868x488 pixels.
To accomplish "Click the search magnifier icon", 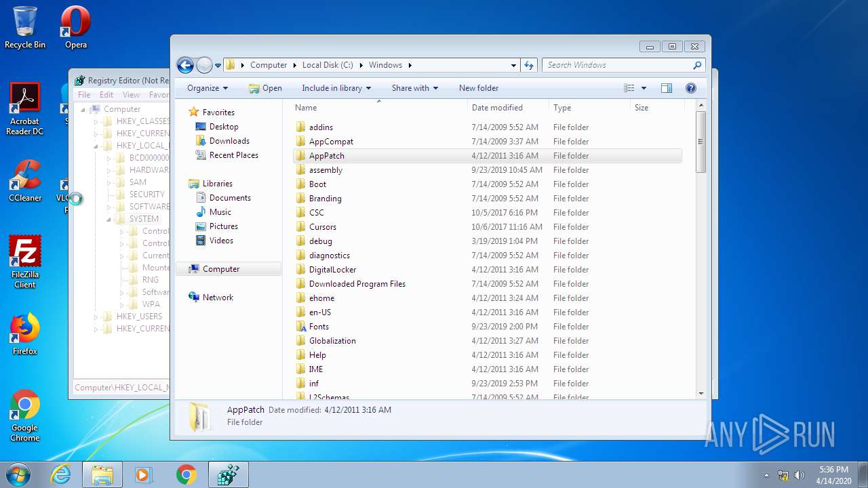I will coord(697,65).
